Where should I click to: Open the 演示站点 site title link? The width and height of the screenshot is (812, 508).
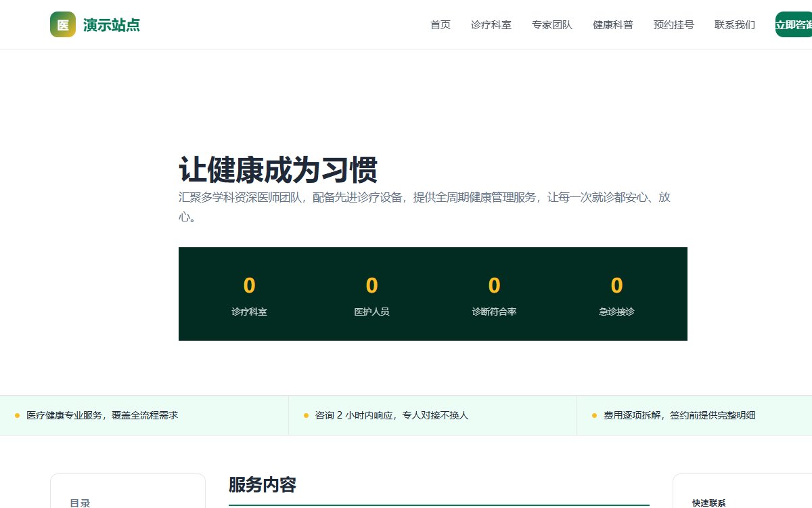click(112, 25)
